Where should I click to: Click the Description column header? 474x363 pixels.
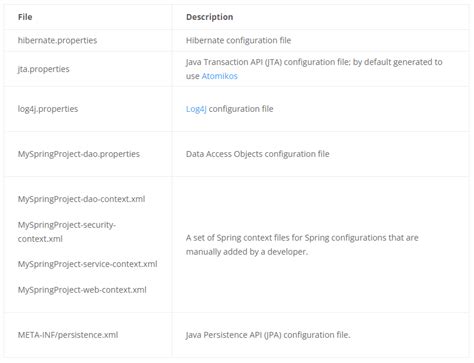coord(209,17)
